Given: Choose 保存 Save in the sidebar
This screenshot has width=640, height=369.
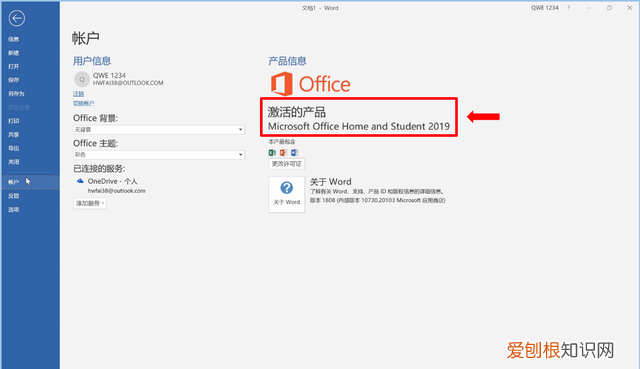Looking at the screenshot, I should (13, 80).
